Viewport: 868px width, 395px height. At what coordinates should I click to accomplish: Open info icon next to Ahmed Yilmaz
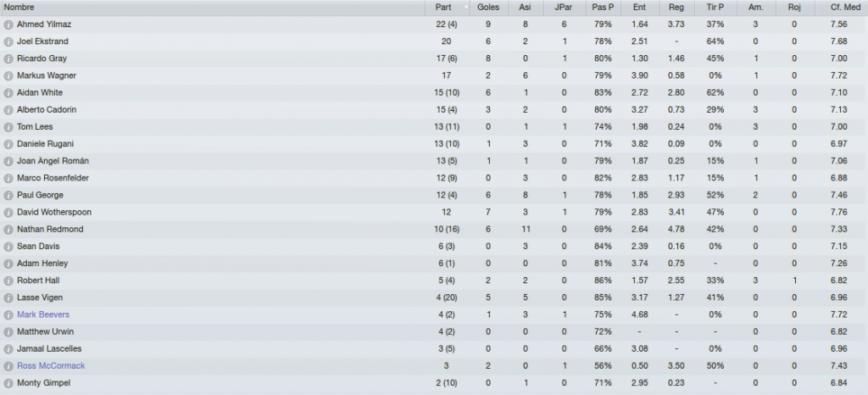[x=8, y=25]
